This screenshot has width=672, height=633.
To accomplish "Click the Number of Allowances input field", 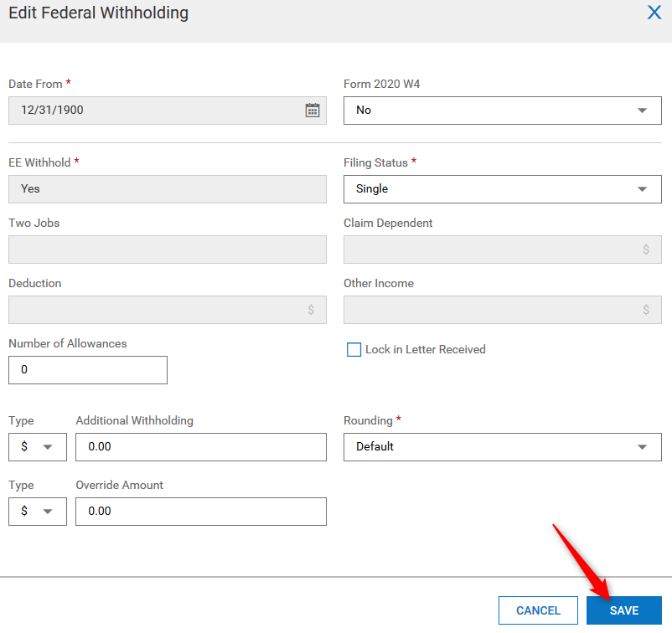I will click(x=87, y=369).
